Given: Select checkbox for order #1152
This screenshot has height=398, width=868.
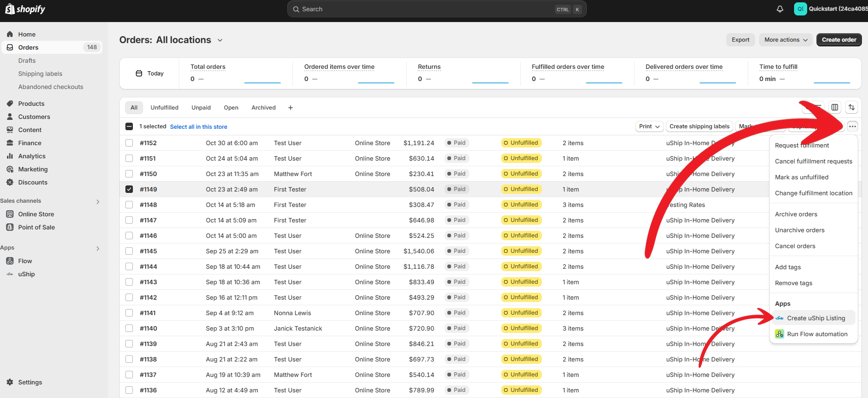Looking at the screenshot, I should point(129,143).
